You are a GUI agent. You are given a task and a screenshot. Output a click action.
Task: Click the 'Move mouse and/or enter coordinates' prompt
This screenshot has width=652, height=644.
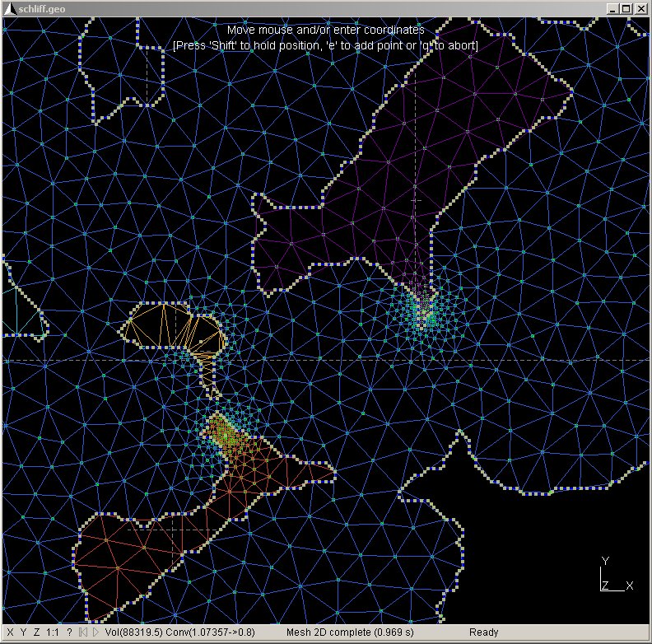[x=325, y=30]
